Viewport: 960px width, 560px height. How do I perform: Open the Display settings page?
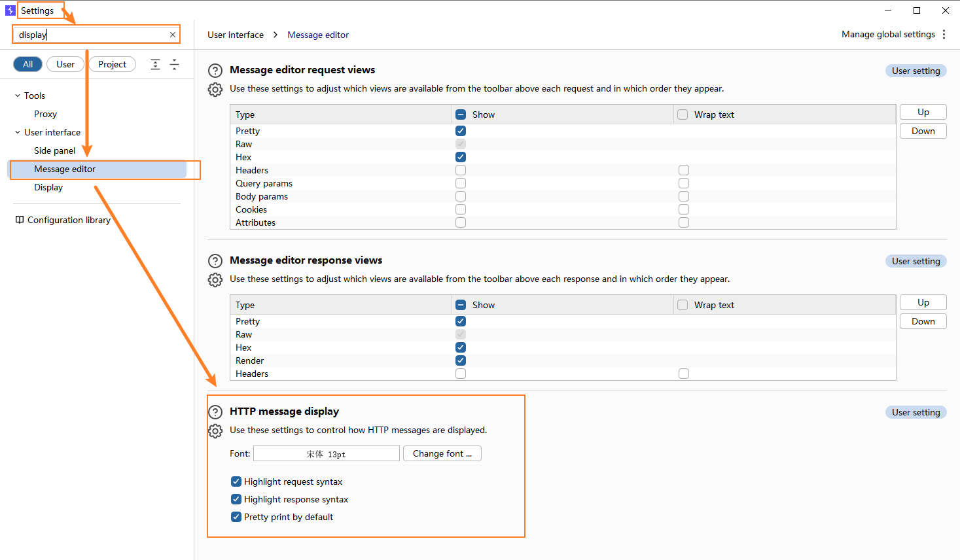(x=48, y=187)
